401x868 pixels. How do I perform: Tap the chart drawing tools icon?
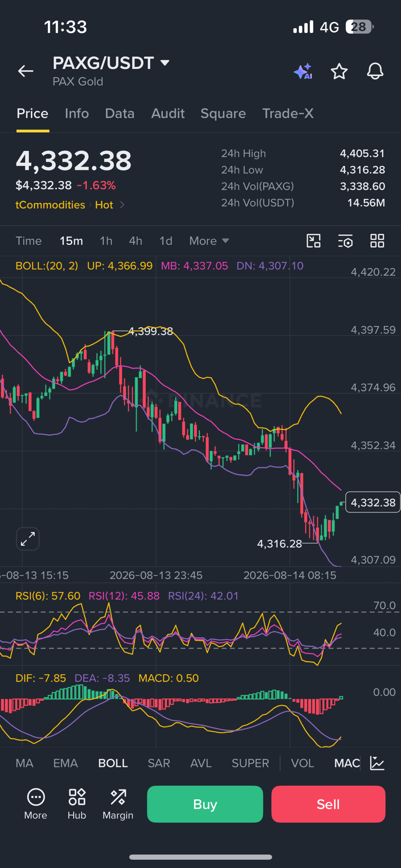coord(314,241)
